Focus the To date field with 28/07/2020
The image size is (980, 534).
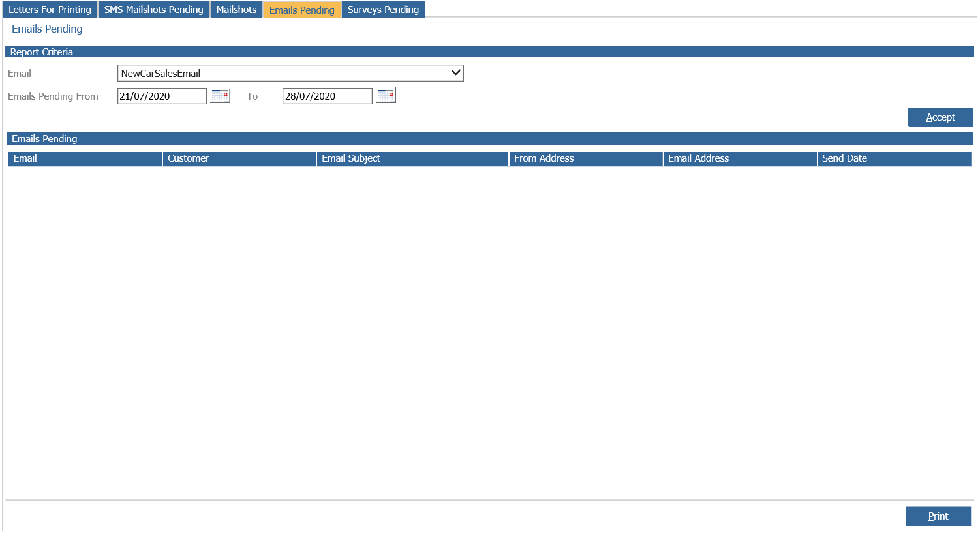pos(328,96)
